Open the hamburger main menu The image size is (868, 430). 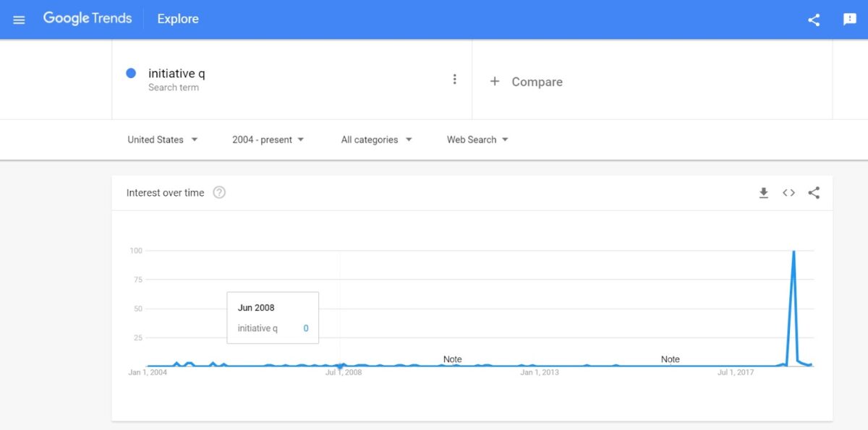pyautogui.click(x=19, y=20)
